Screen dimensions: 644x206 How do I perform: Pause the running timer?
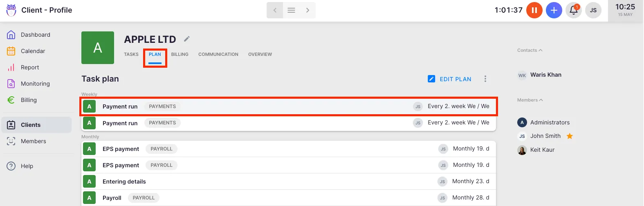pyautogui.click(x=534, y=10)
